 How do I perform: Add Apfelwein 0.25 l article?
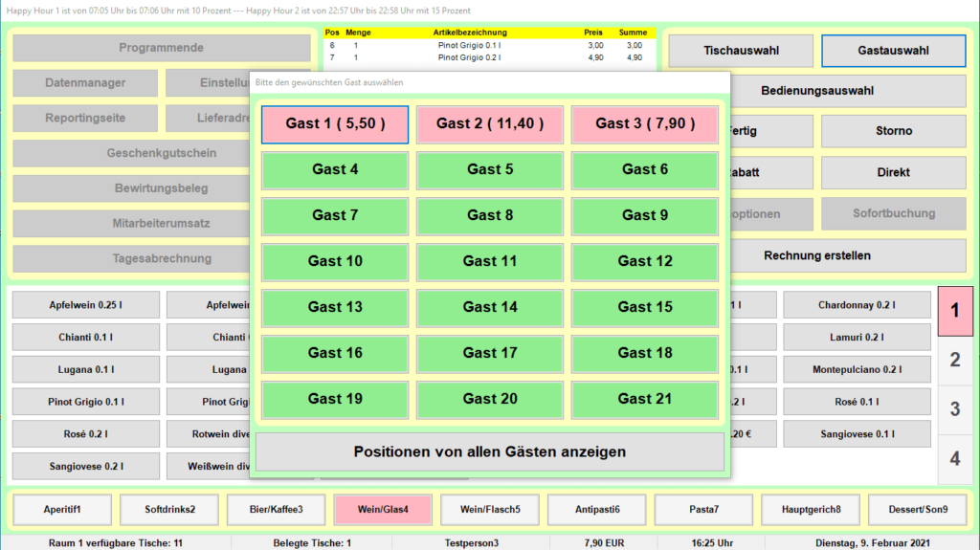point(85,305)
